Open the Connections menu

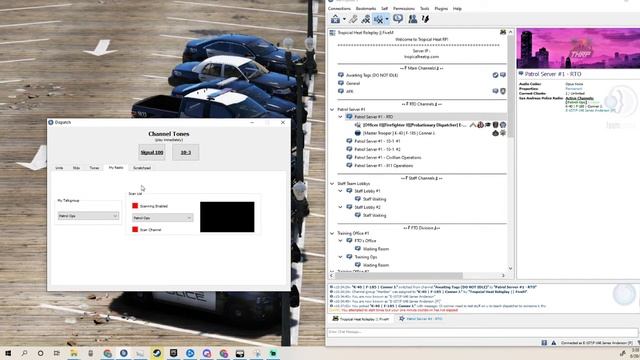339,9
